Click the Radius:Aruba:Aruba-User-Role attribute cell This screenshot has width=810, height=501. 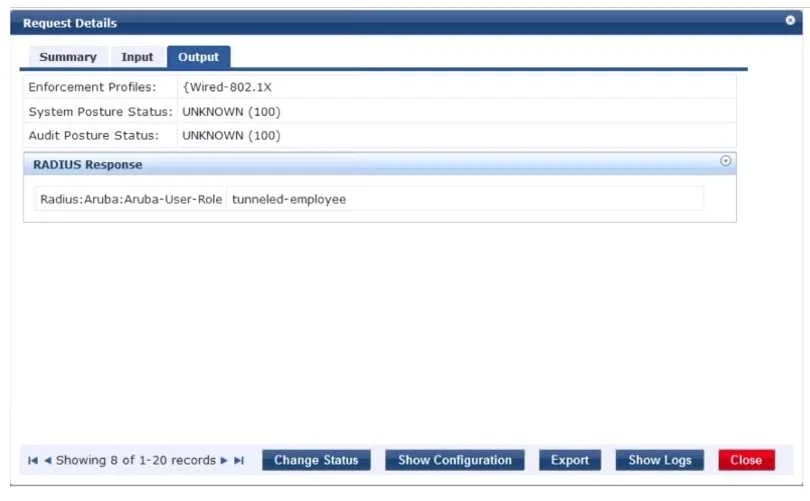click(131, 199)
